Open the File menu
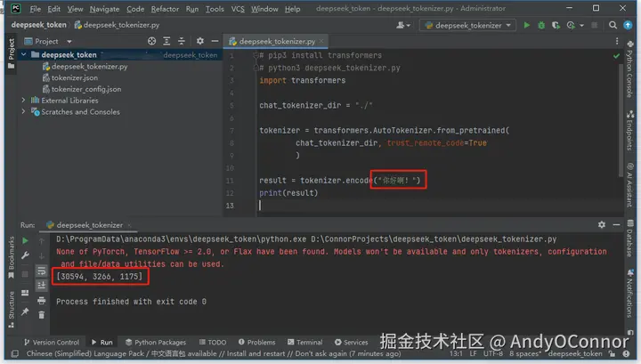Viewport: 641px width, 364px height. coord(36,9)
